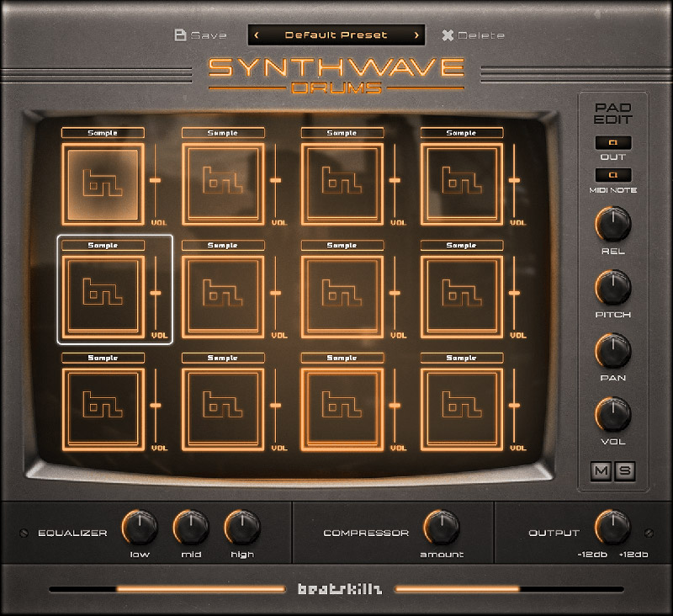Image resolution: width=673 pixels, height=616 pixels.
Task: Click the PAN knob in Pad Edit
Action: point(613,351)
